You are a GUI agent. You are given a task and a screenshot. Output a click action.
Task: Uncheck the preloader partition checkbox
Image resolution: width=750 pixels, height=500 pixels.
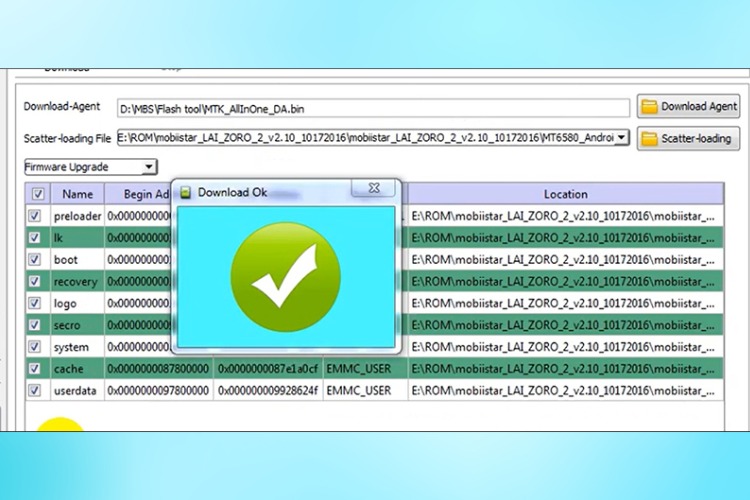point(36,216)
